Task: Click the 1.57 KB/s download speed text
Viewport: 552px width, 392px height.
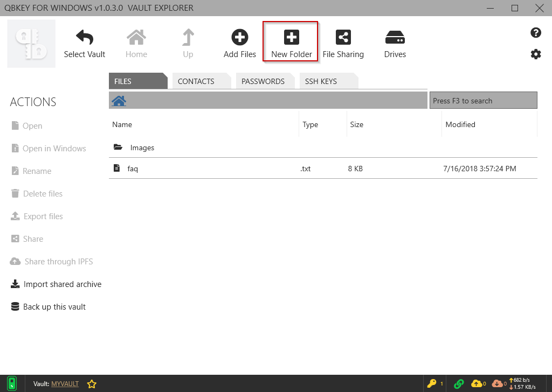Action: click(525, 387)
